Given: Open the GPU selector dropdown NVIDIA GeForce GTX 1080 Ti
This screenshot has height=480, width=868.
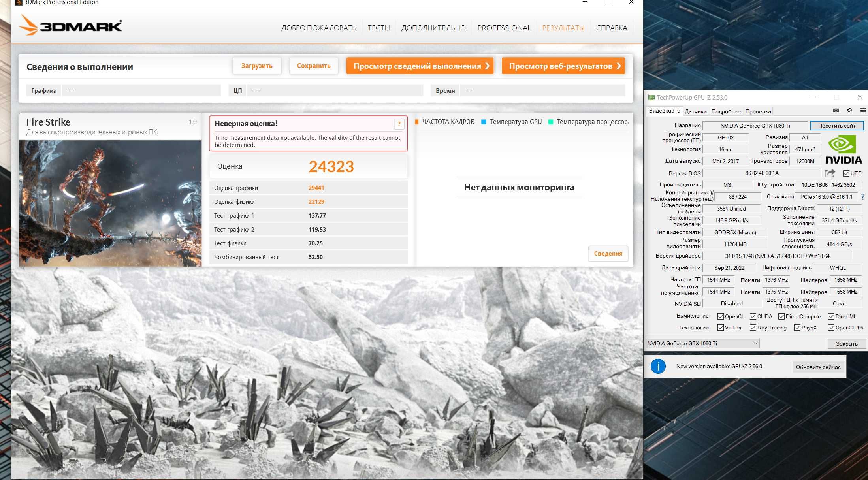Looking at the screenshot, I should (702, 343).
